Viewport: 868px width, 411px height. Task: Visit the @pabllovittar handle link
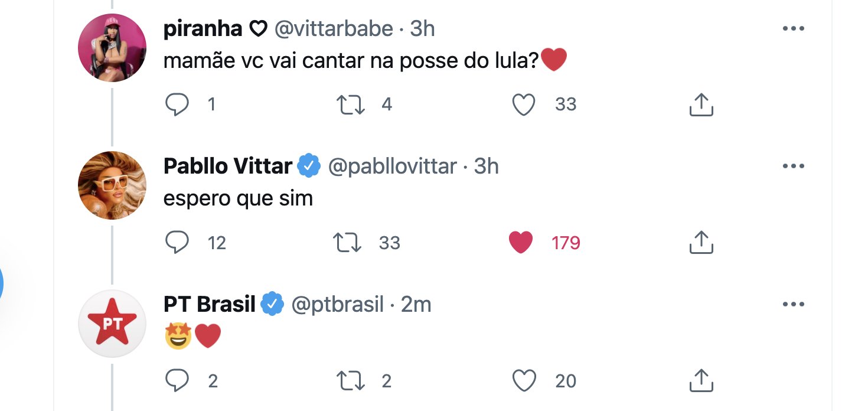(392, 167)
